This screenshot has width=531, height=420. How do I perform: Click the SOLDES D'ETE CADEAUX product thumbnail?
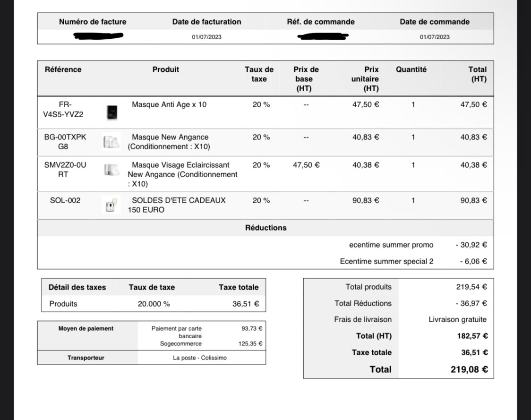click(111, 205)
